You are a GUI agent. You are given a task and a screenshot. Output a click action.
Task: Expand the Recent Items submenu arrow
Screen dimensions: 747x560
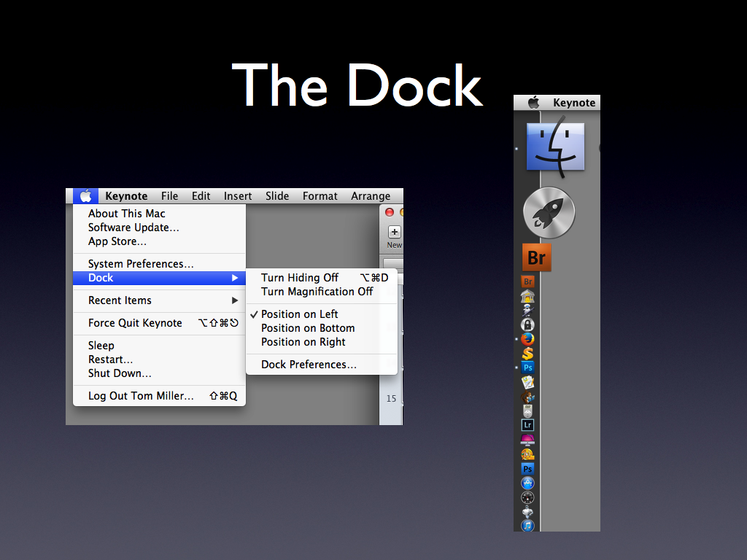235,300
